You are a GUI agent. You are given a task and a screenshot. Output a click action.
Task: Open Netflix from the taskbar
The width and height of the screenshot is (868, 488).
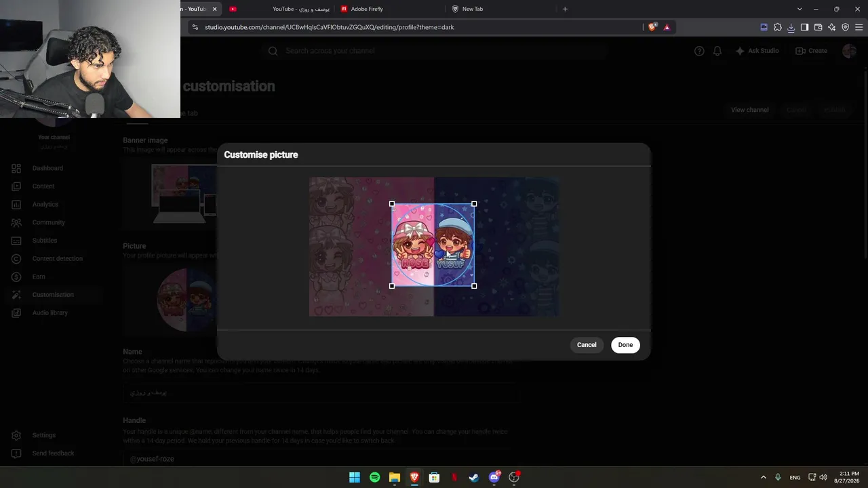tap(454, 477)
